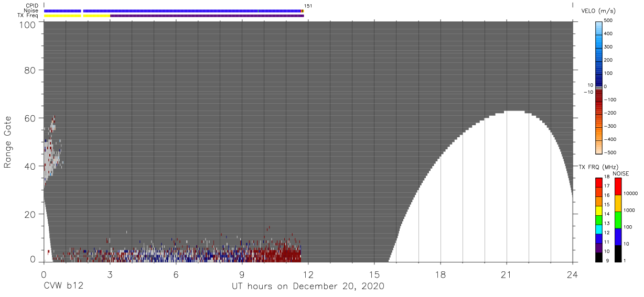Screen dimensions: 644x297
Task: Click the TX FRQ frequency color scale
Action: (599, 220)
